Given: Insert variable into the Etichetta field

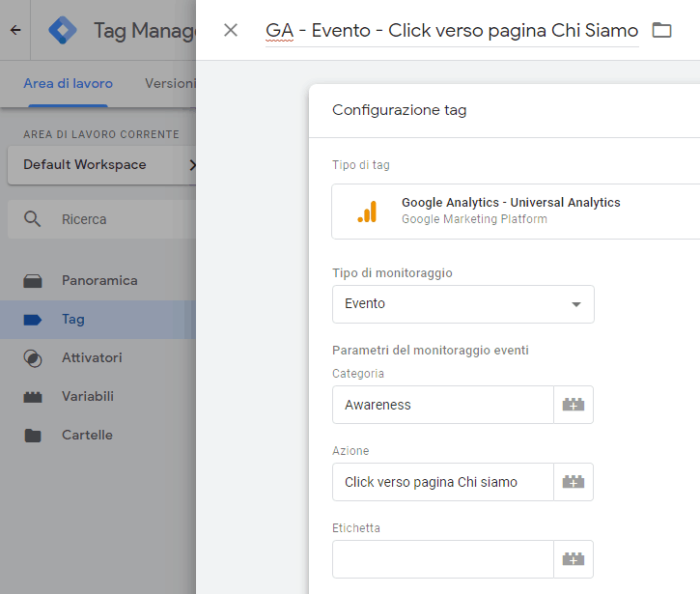Looking at the screenshot, I should pos(574,559).
